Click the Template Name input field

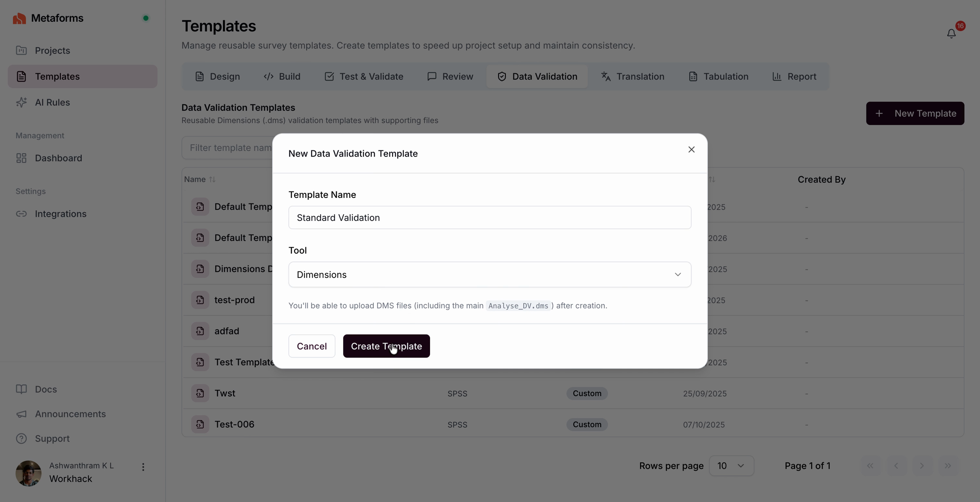coord(490,217)
